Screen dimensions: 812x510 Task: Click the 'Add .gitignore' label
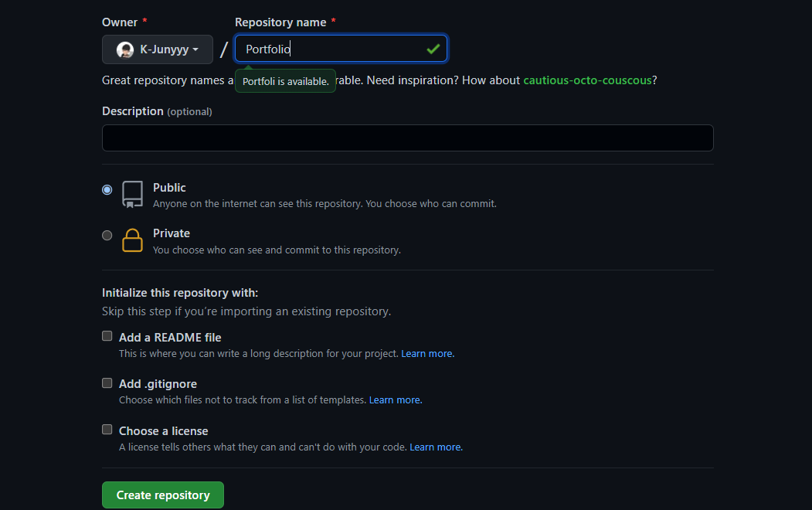[158, 384]
